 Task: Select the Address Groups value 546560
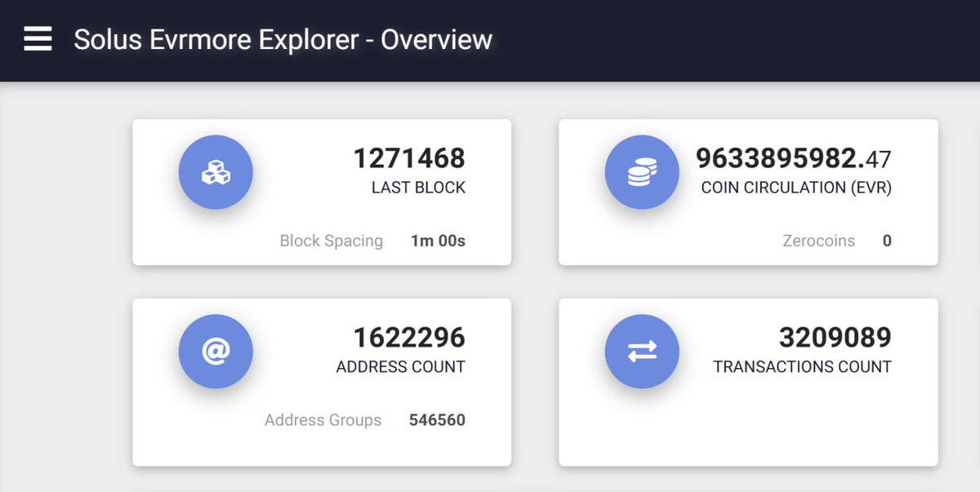pos(437,419)
